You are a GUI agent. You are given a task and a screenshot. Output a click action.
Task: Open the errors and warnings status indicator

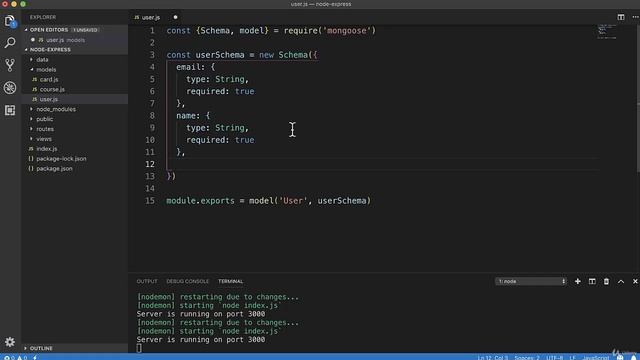[x=15, y=358]
